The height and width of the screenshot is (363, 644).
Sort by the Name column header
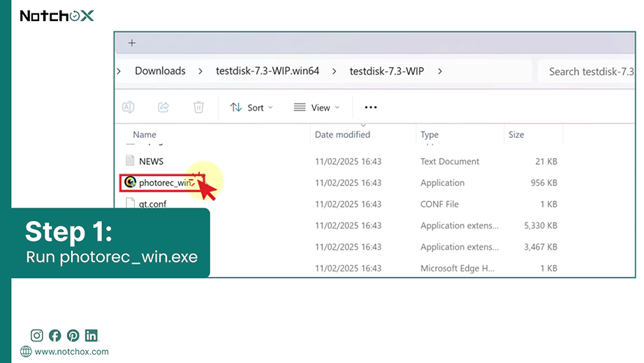(145, 134)
